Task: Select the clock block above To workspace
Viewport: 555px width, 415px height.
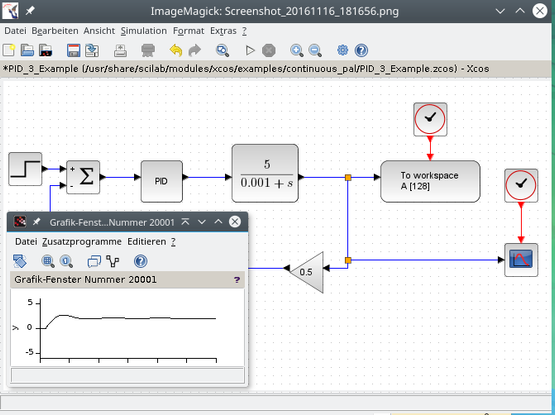Action: coord(430,119)
